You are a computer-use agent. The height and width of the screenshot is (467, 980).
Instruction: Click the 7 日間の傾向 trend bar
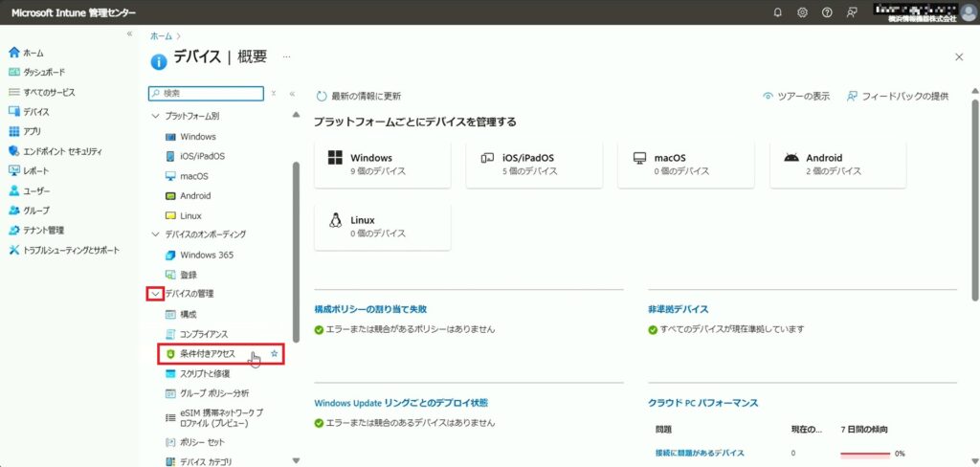[865, 454]
